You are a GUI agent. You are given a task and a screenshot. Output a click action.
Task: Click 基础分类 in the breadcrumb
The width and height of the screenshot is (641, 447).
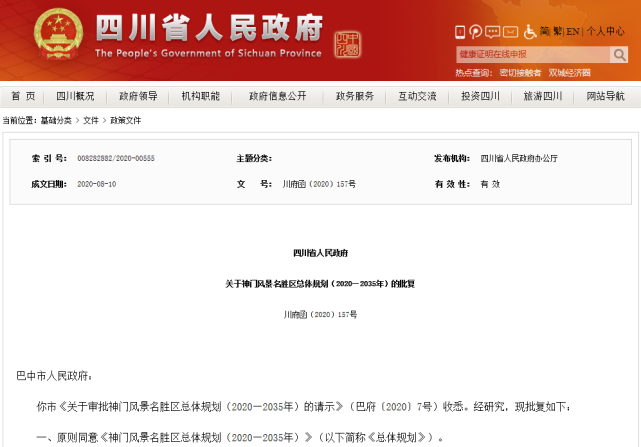click(x=56, y=120)
